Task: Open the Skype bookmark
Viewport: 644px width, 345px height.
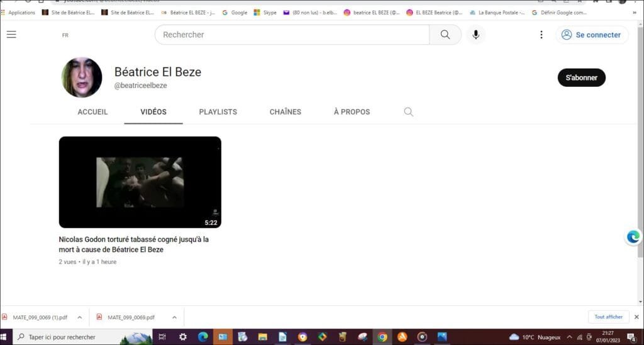Action: (265, 12)
